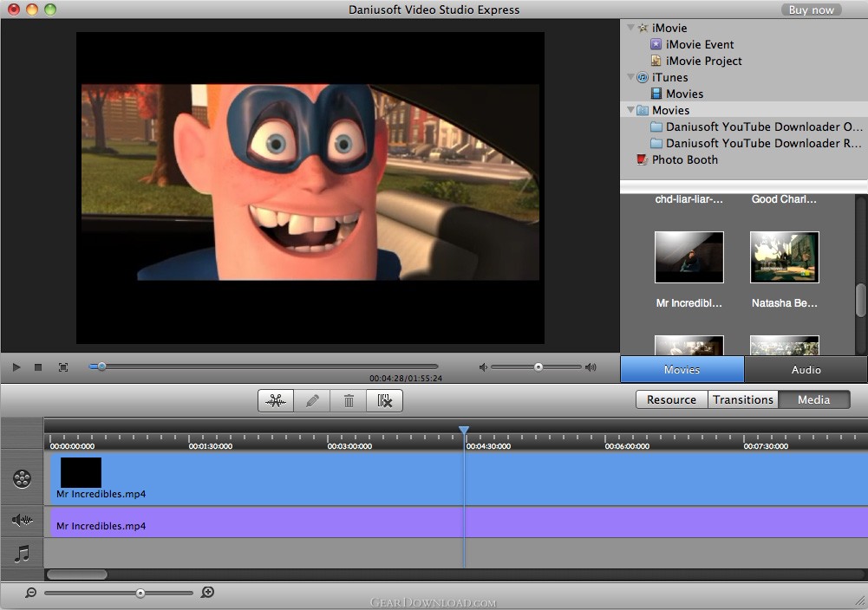The image size is (868, 610).
Task: Click the timeline zoom slider knob
Action: coord(140,593)
